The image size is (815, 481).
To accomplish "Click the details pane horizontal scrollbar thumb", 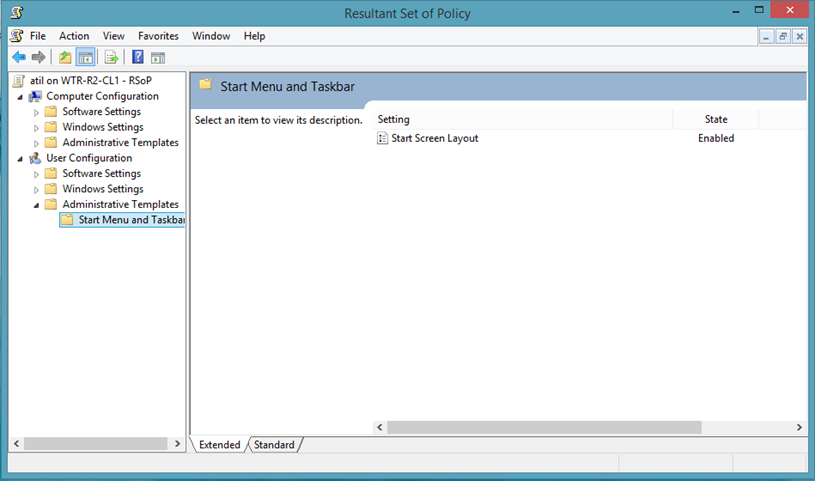I will point(544,427).
